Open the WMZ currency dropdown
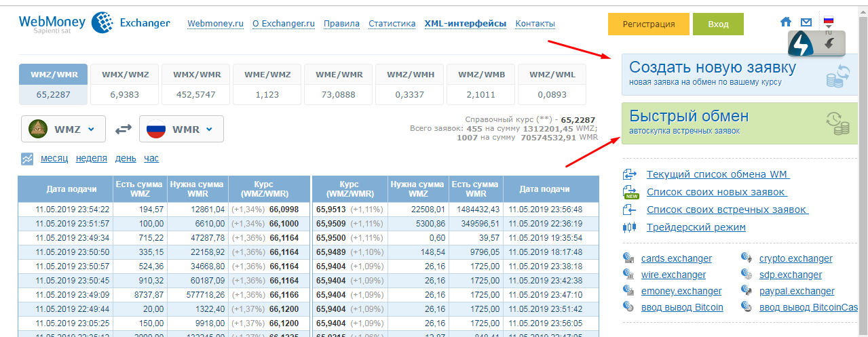Viewport: 868px width, 337px height. click(x=63, y=128)
